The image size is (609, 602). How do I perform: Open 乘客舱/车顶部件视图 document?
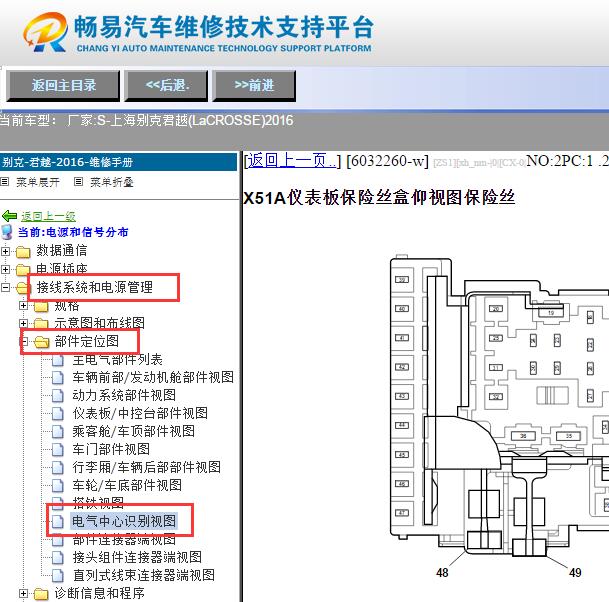point(134,431)
